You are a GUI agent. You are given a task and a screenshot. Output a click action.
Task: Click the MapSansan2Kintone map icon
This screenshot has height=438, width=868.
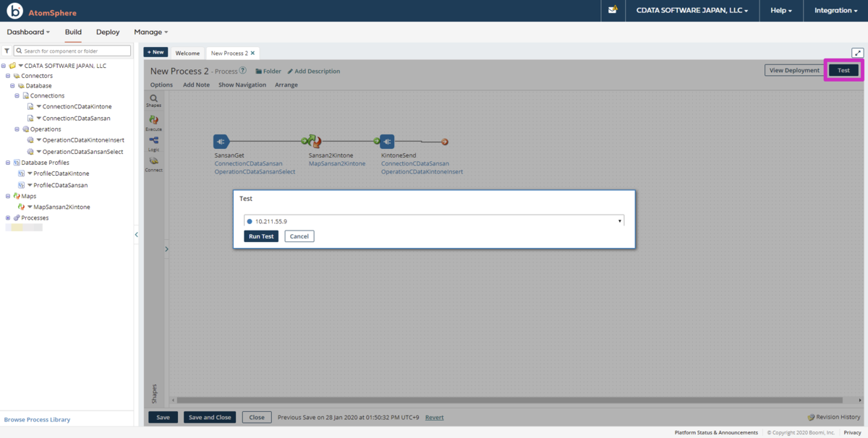(x=22, y=207)
